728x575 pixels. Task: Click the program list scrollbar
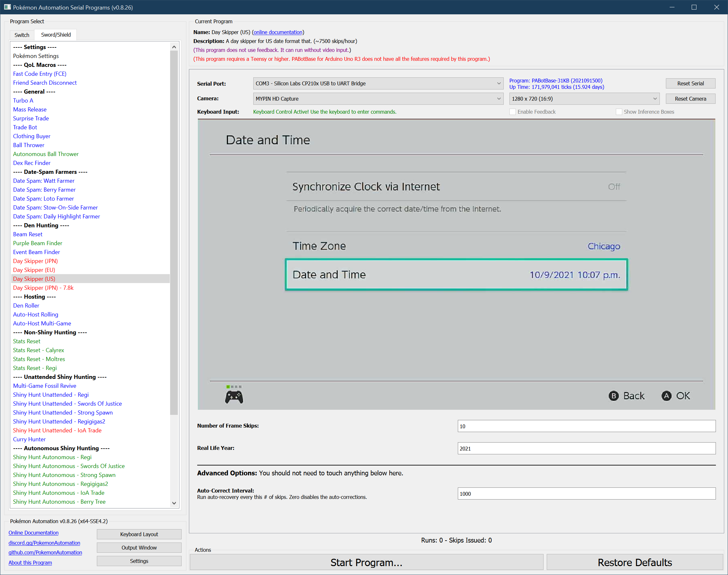click(x=174, y=232)
